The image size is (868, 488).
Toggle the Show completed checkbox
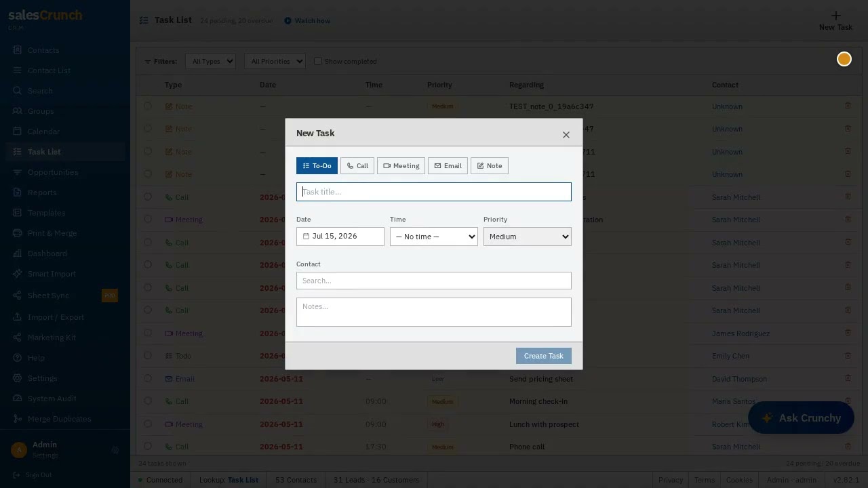[x=317, y=61]
